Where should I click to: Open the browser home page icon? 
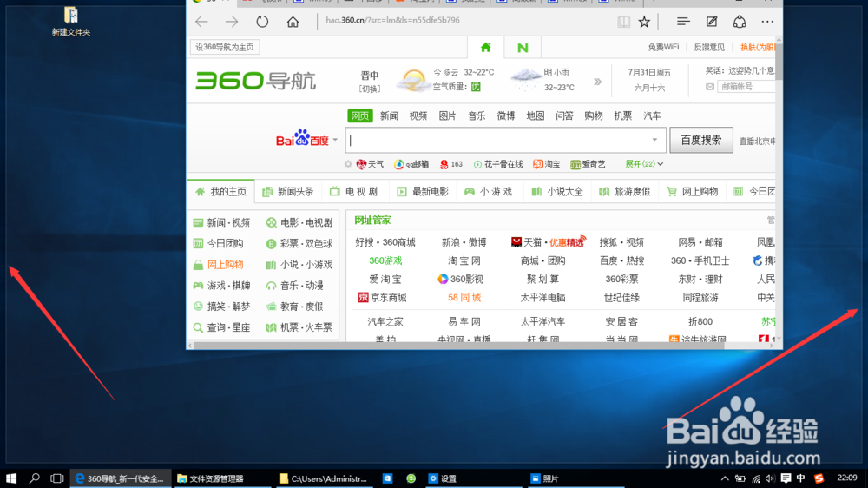(293, 22)
